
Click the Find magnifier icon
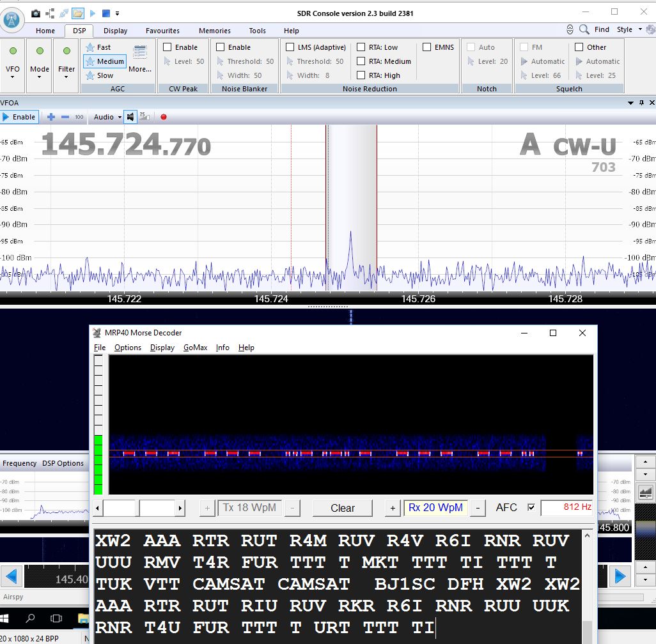pos(584,29)
